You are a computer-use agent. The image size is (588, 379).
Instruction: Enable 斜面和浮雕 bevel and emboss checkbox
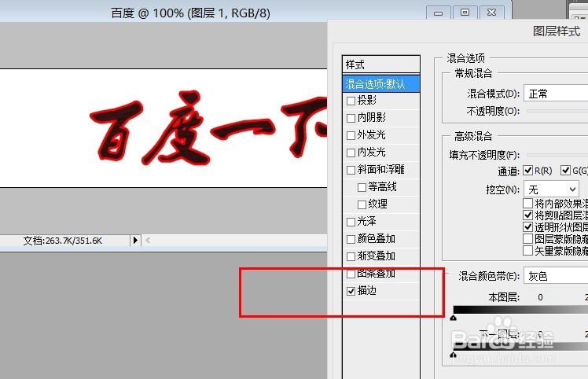(351, 170)
